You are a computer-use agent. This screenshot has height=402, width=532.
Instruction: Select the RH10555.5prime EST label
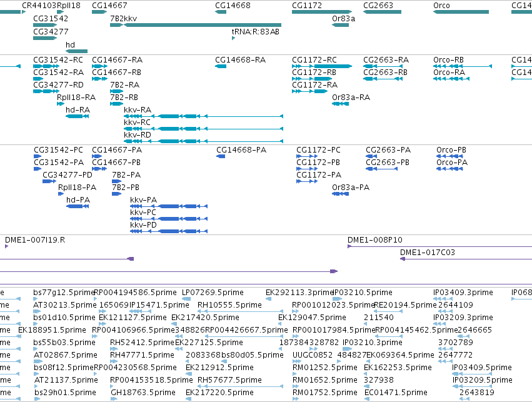coord(229,305)
